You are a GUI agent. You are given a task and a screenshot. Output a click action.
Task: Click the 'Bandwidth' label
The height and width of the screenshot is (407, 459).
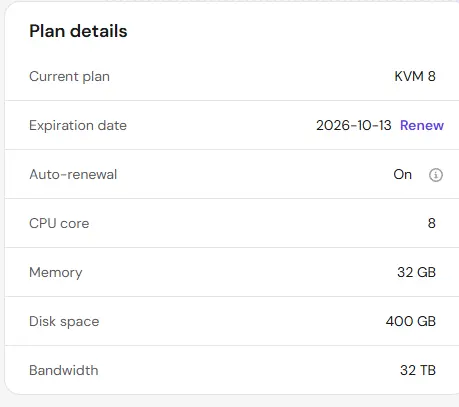(x=64, y=370)
